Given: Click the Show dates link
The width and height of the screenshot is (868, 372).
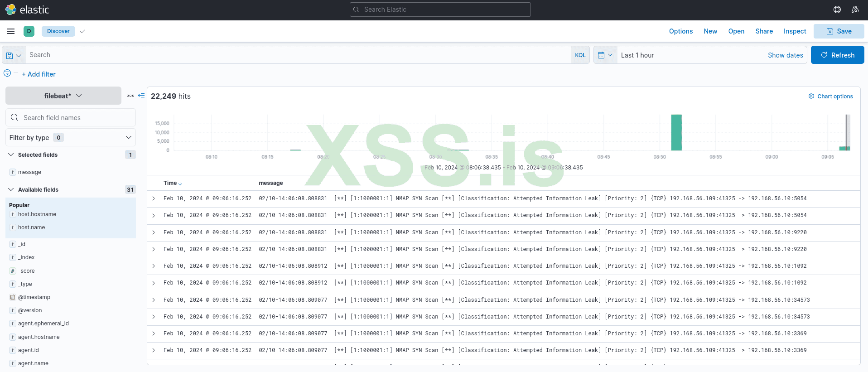Looking at the screenshot, I should (785, 55).
